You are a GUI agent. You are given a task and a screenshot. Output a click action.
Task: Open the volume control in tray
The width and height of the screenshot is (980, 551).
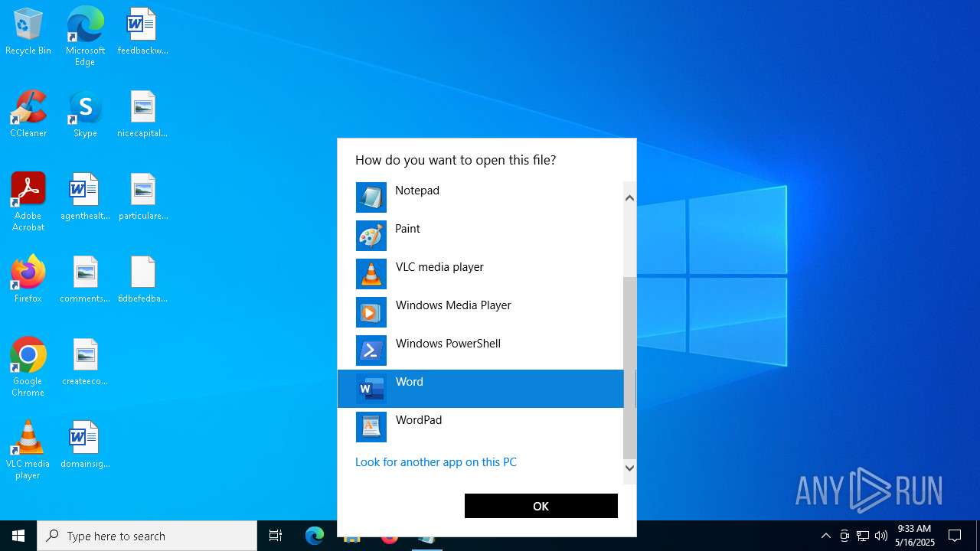(881, 536)
